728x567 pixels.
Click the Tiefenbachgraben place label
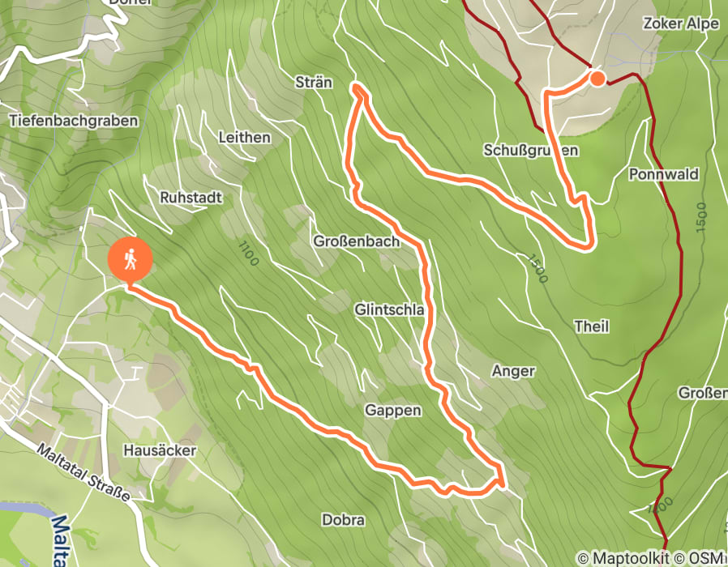pyautogui.click(x=74, y=122)
